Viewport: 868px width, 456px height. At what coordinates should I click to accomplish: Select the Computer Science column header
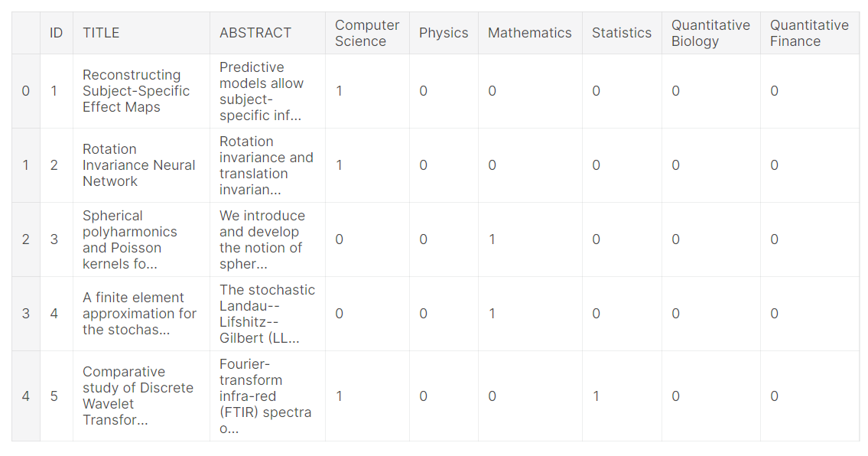pos(367,33)
